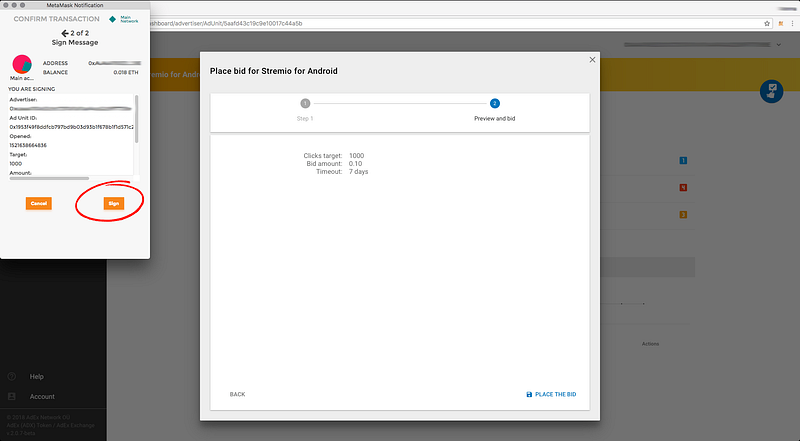
Task: Click the CONFIRM TRANSACTION heading
Action: point(57,19)
